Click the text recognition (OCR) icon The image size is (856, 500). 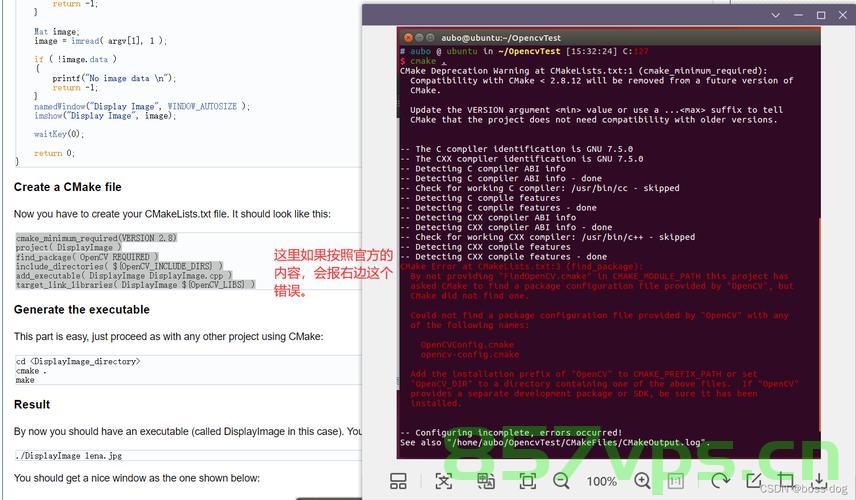point(443,481)
